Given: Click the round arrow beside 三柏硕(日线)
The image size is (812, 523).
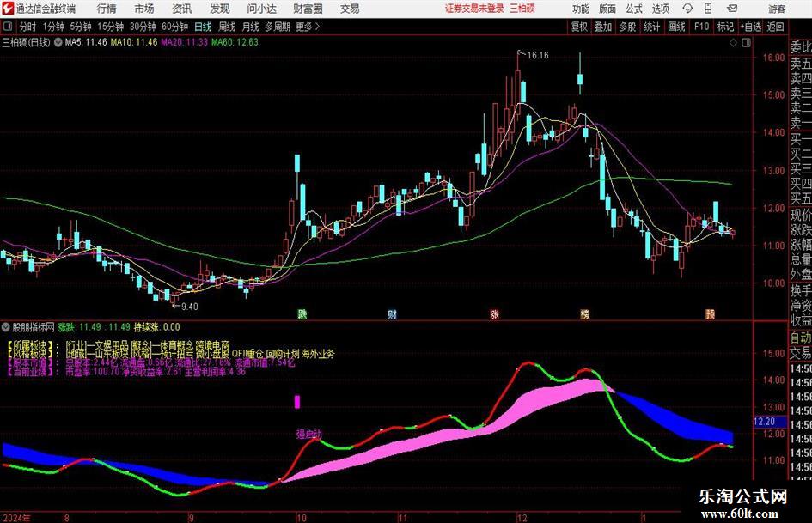Looking at the screenshot, I should coord(58,42).
